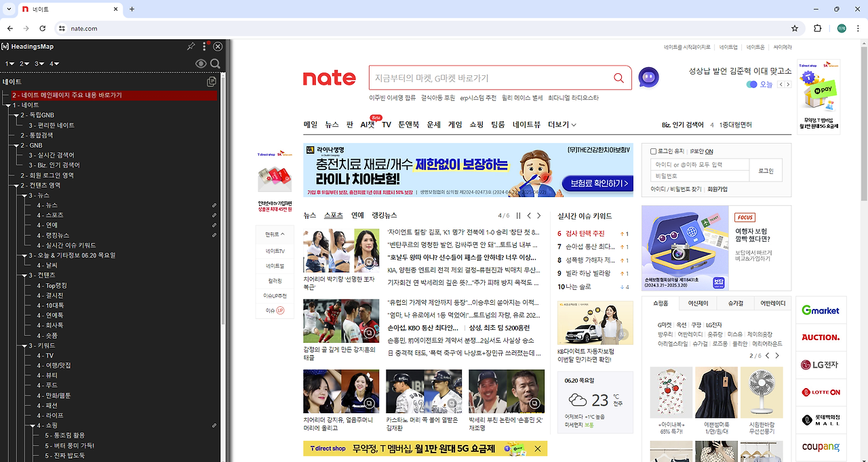Open heading level 2 dropdown

[24, 64]
